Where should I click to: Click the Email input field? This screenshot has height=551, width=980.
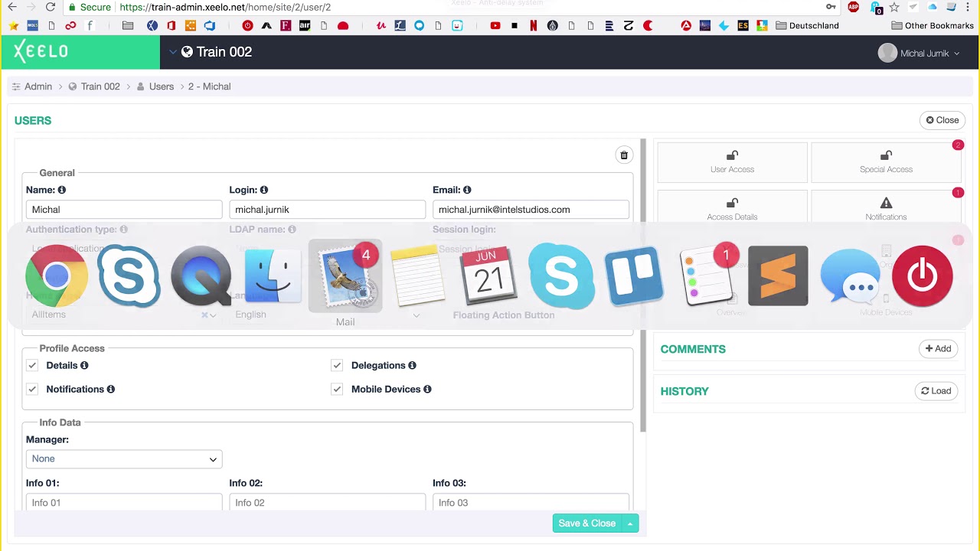click(531, 210)
